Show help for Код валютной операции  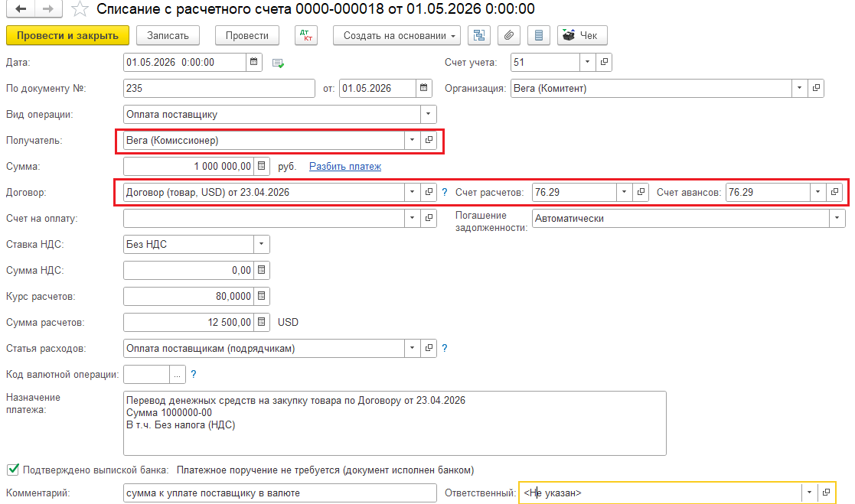point(194,374)
